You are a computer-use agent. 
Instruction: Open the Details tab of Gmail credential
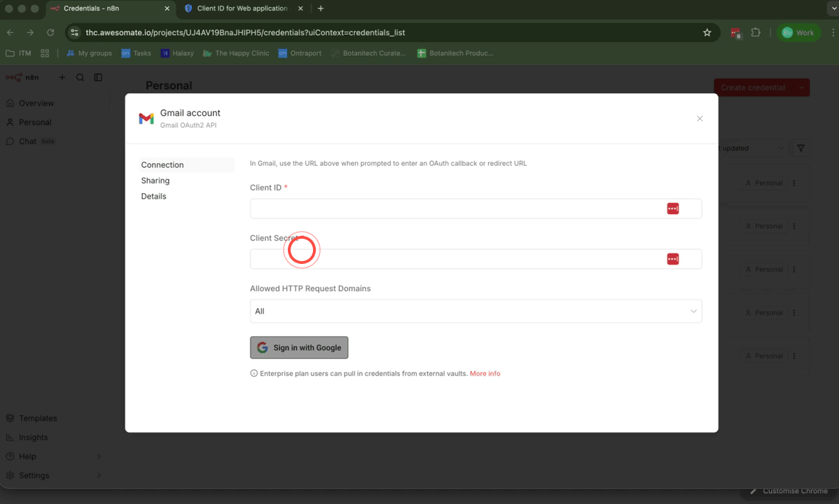(153, 196)
